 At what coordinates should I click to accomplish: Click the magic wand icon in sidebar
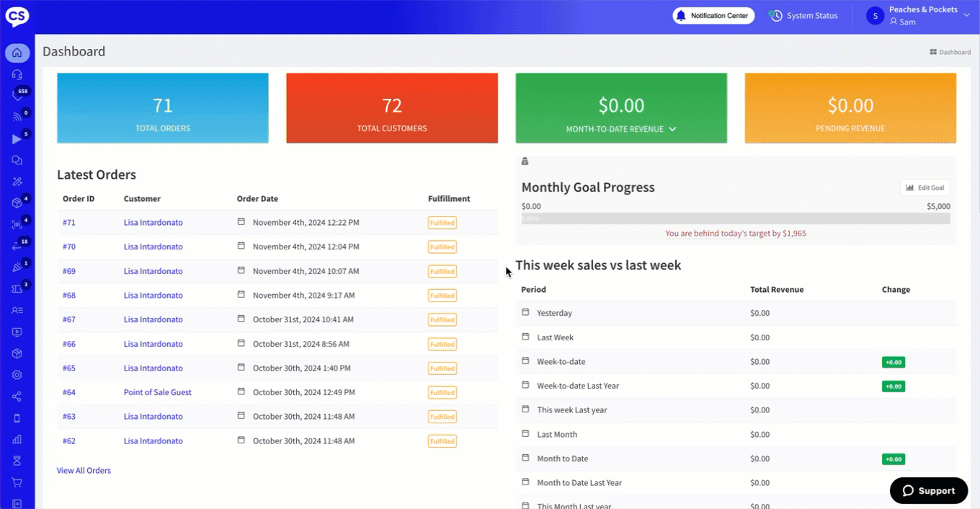tap(17, 182)
